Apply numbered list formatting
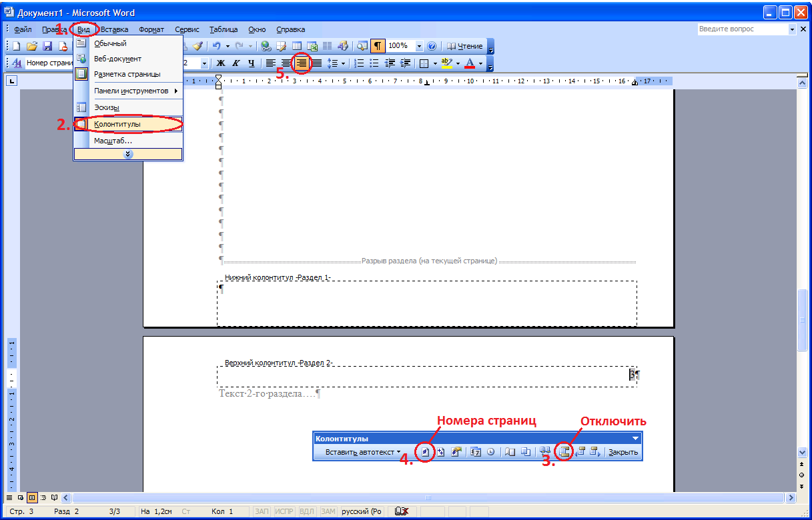The width and height of the screenshot is (812, 520). pyautogui.click(x=359, y=63)
